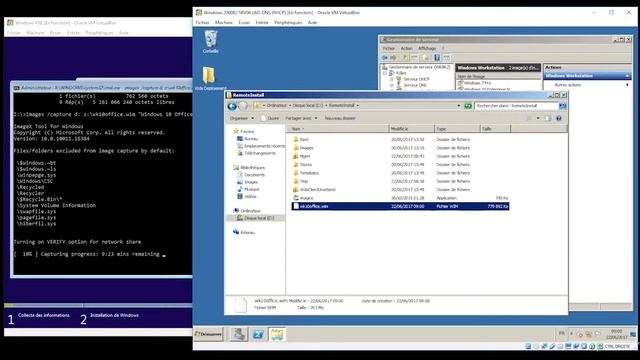Sort by Nom column header
This screenshot has width=640, height=360.
coord(338,129)
